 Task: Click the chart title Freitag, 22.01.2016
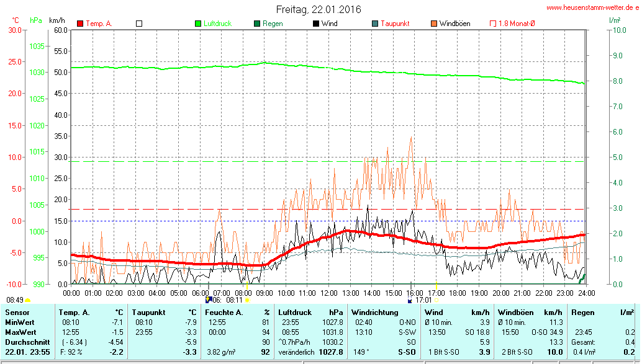(318, 10)
